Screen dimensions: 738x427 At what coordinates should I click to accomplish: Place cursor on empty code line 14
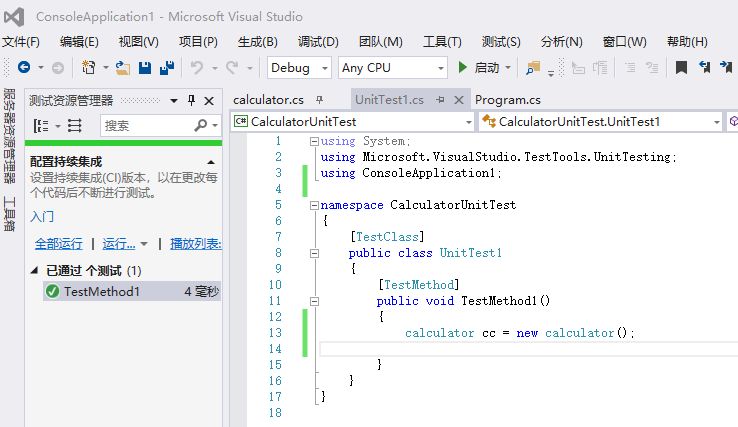click(528, 349)
